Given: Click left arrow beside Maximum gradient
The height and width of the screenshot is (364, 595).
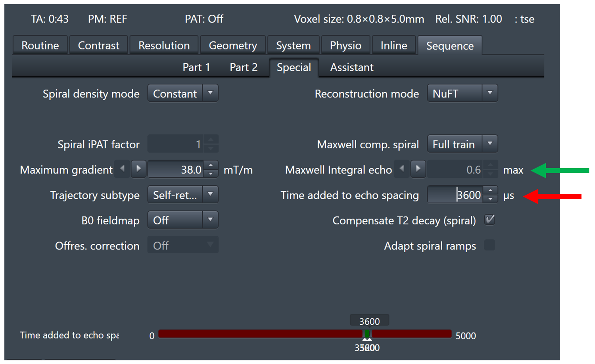Looking at the screenshot, I should click(122, 169).
